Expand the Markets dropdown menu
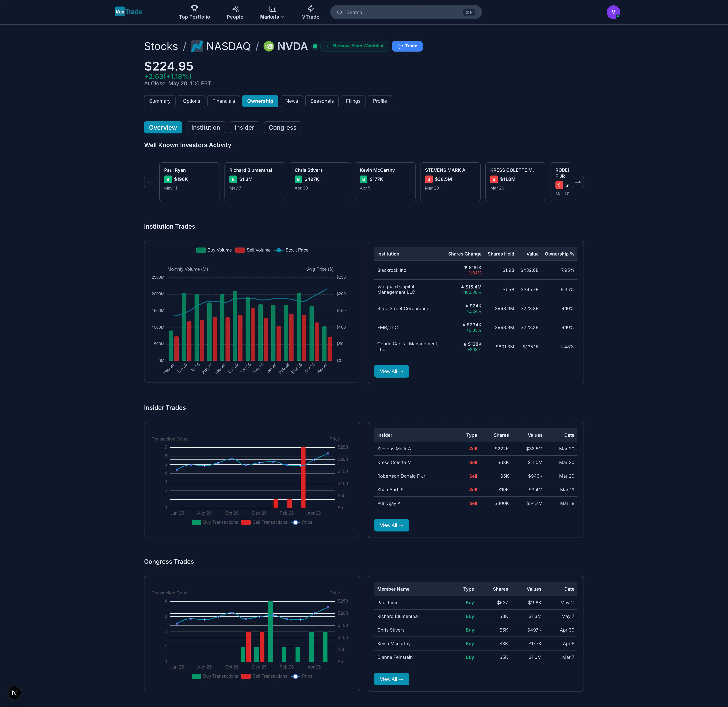The image size is (728, 707). pos(272,12)
